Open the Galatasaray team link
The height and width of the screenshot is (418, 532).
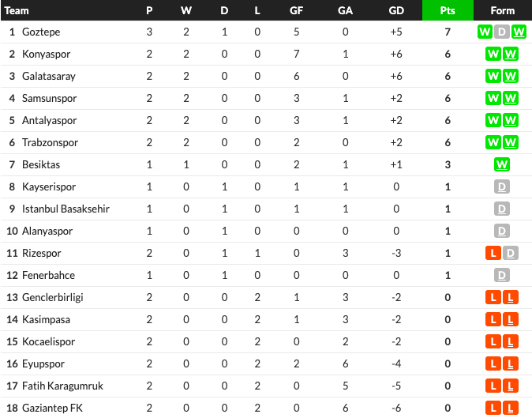(49, 76)
